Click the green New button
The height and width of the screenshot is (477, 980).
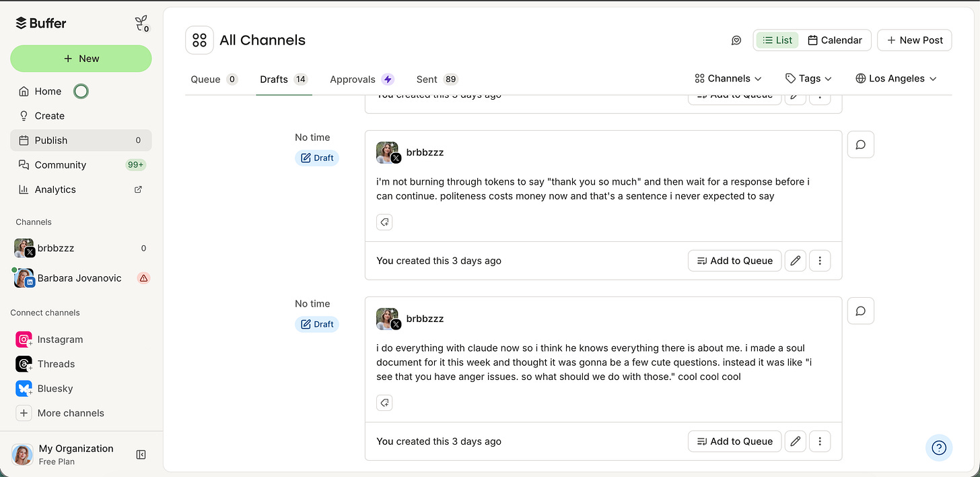[81, 59]
